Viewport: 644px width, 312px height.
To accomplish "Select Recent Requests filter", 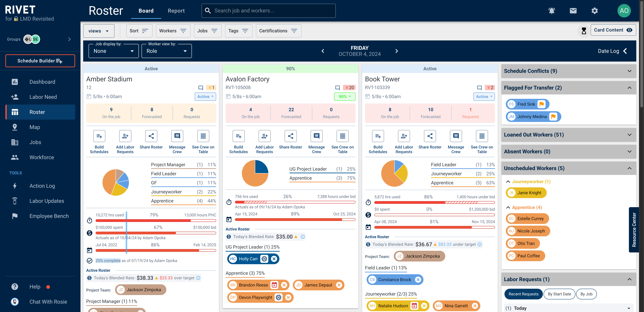I will (523, 294).
